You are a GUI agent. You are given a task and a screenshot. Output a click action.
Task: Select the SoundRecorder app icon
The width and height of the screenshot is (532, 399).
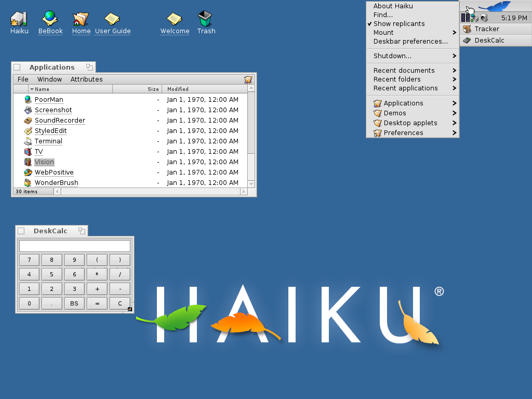[28, 121]
